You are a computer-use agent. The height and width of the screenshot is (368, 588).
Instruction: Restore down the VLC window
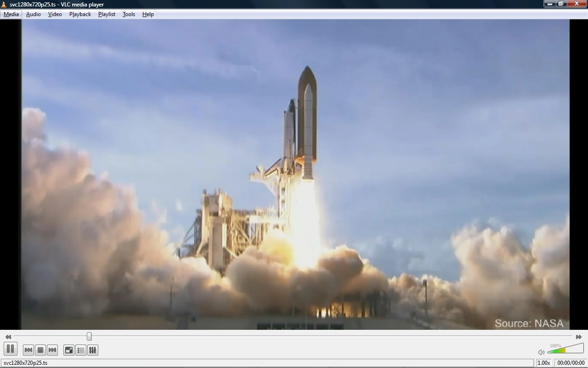pos(561,4)
